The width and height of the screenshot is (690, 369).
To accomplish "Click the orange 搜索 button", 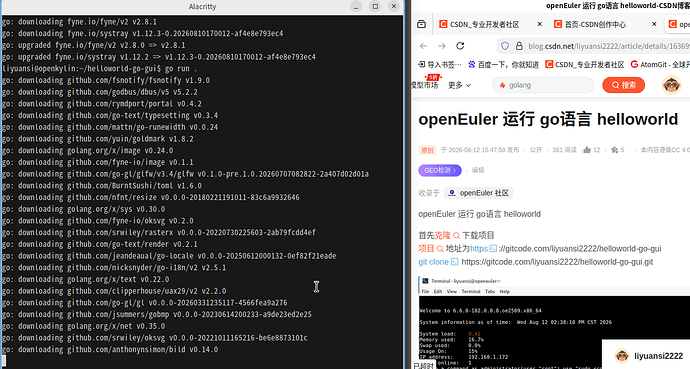I will 624,85.
